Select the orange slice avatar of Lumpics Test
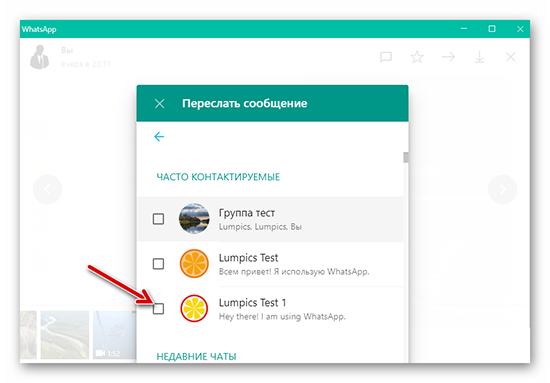 (x=194, y=263)
